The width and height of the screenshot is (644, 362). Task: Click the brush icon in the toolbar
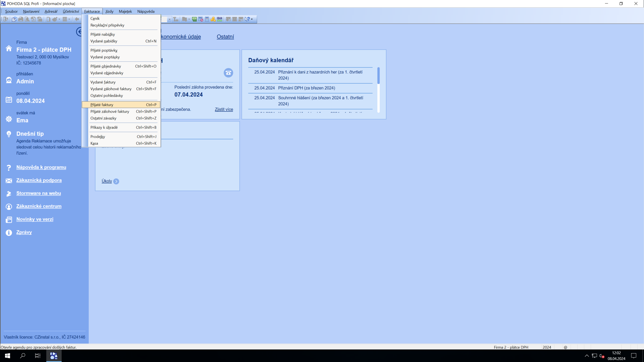click(54, 19)
